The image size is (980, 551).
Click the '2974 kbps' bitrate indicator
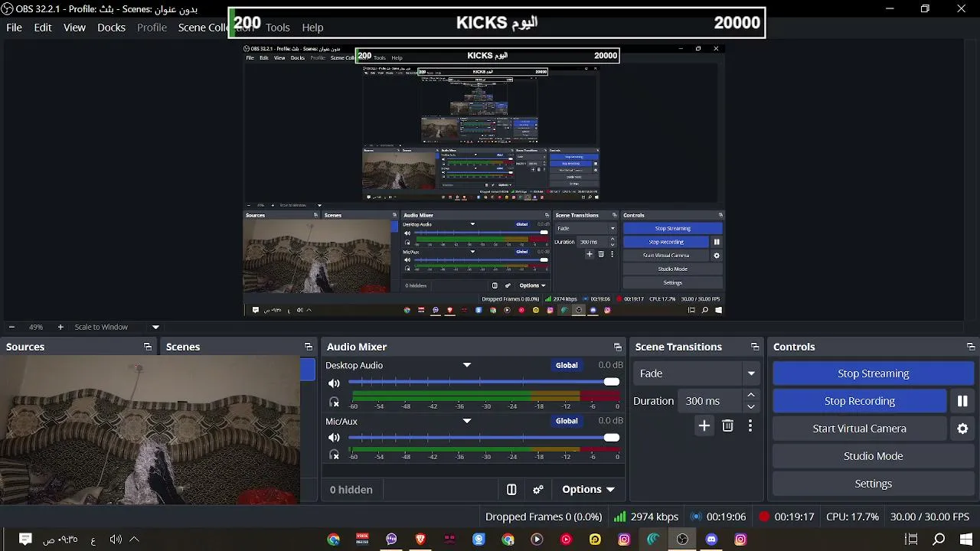(x=646, y=517)
